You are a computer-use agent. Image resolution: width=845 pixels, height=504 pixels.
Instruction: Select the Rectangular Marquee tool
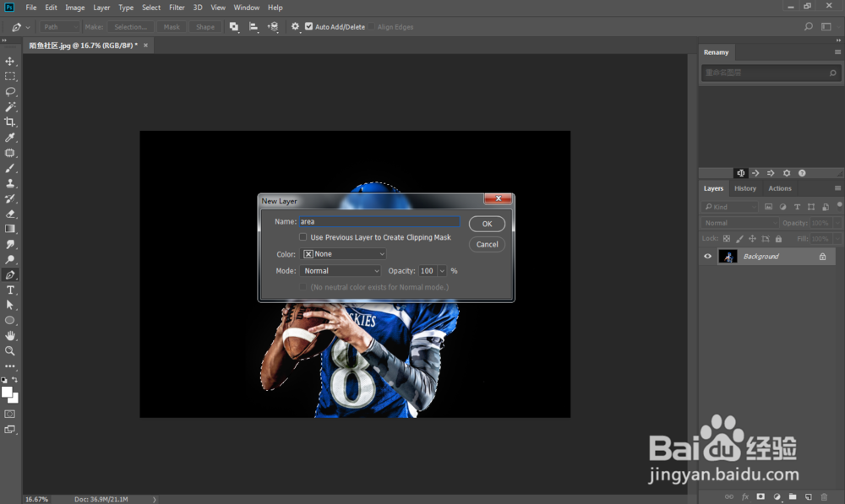(x=9, y=77)
